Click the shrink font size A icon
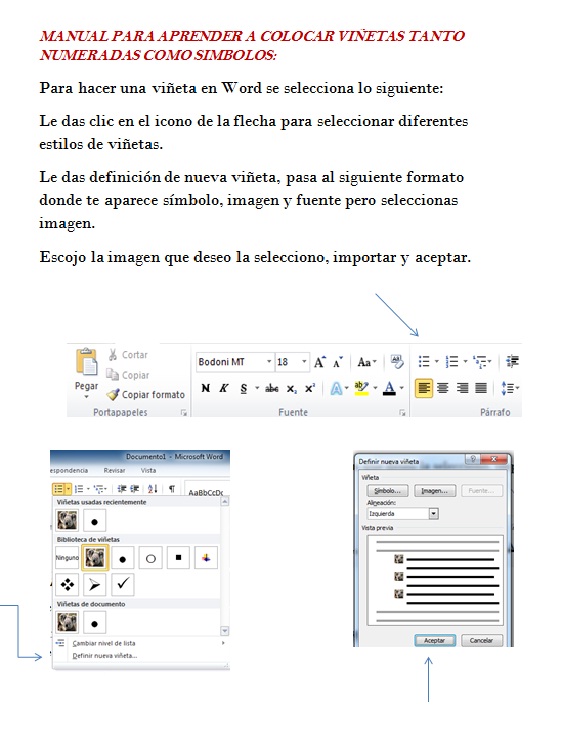 point(337,362)
